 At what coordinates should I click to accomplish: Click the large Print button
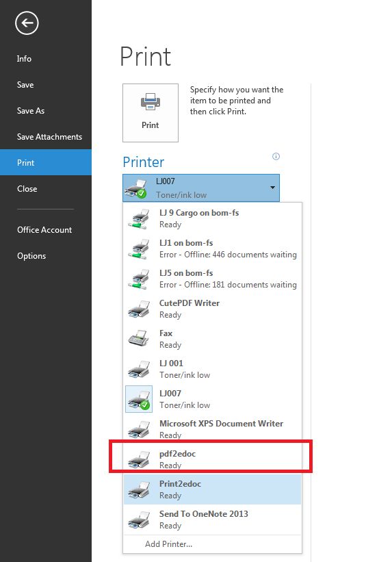(151, 113)
